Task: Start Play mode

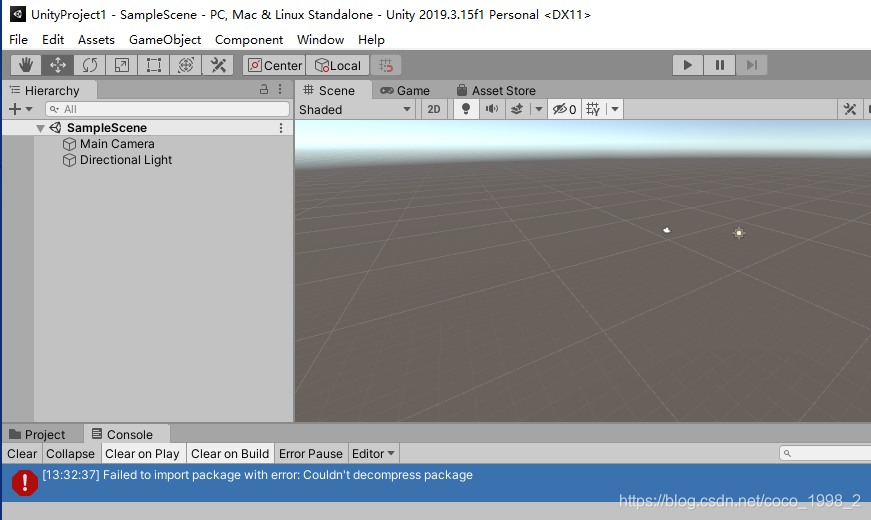Action: (687, 65)
